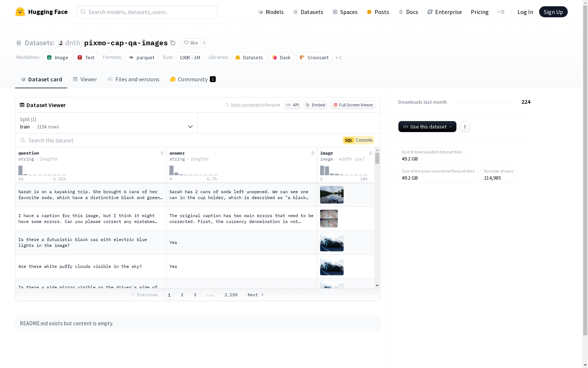Open the futuristic black car thumbnail

click(x=332, y=243)
